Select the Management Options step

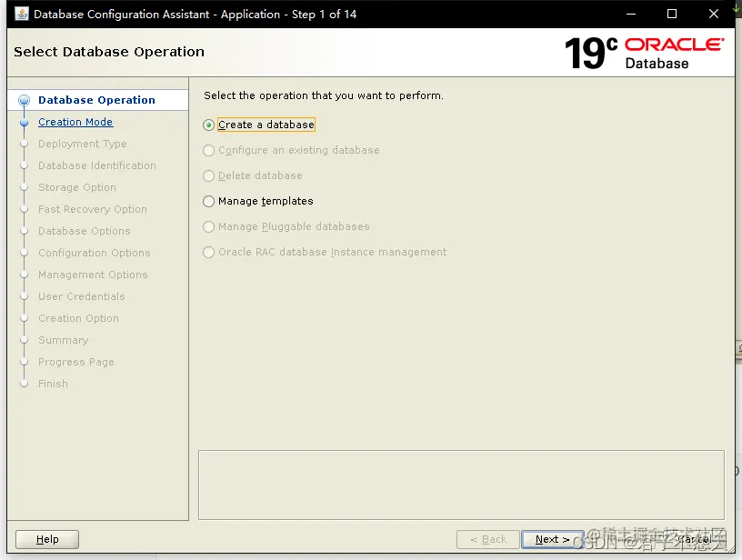coord(93,275)
